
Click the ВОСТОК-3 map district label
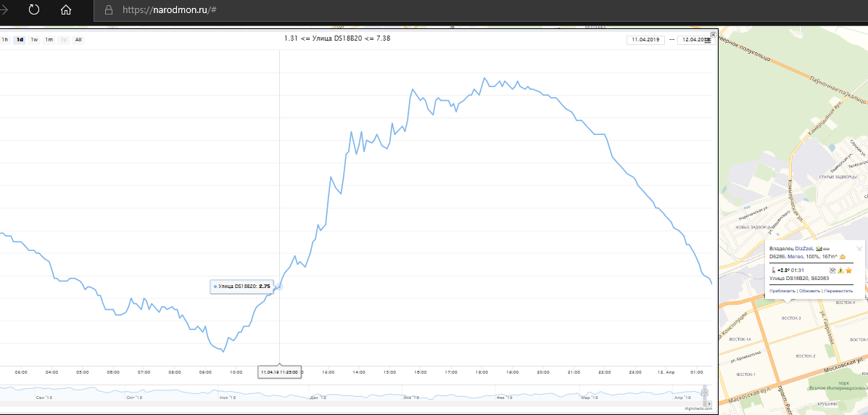pyautogui.click(x=790, y=319)
